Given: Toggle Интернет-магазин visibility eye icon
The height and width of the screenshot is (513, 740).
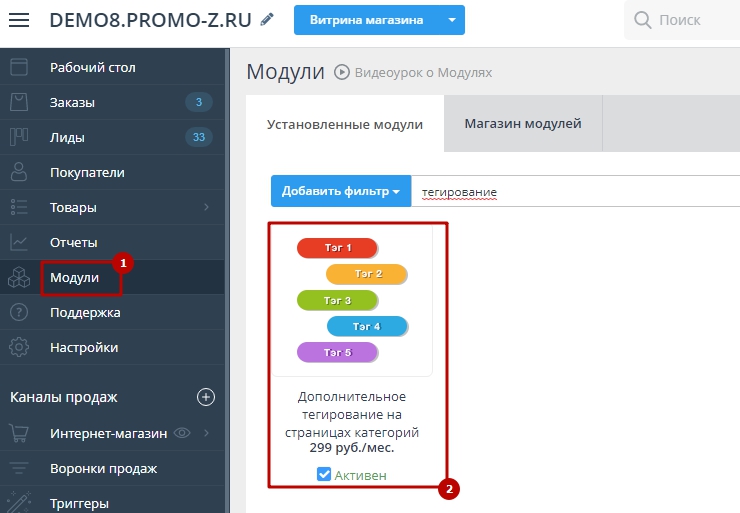Looking at the screenshot, I should tap(182, 433).
